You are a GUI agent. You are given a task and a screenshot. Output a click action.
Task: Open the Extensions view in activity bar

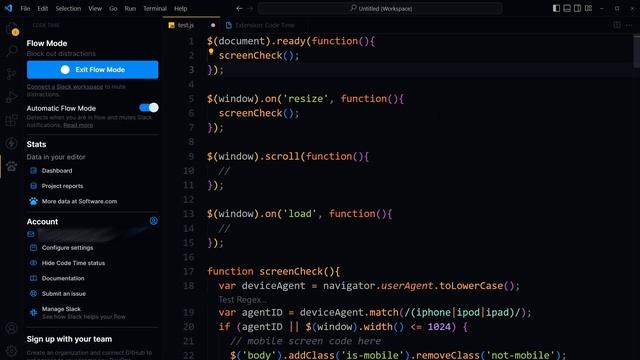(12, 120)
